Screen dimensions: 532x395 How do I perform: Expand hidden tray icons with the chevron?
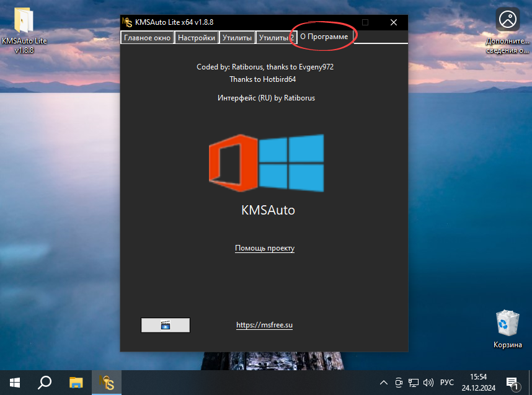pos(384,383)
